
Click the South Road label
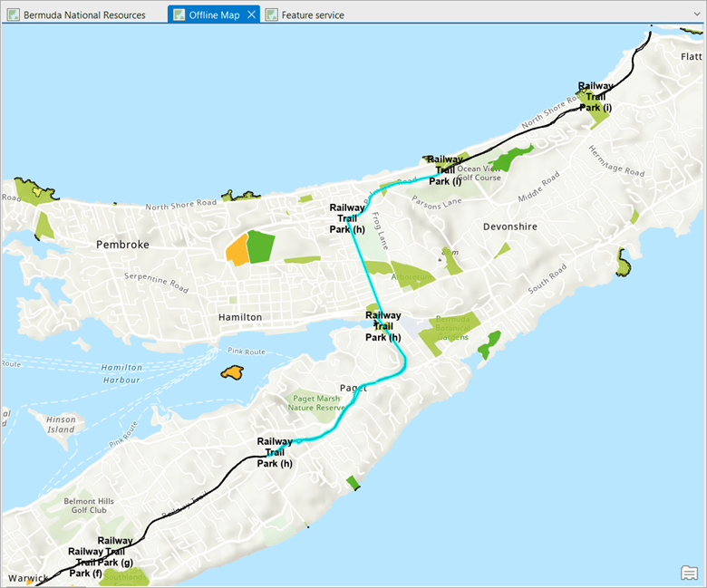coord(547,279)
